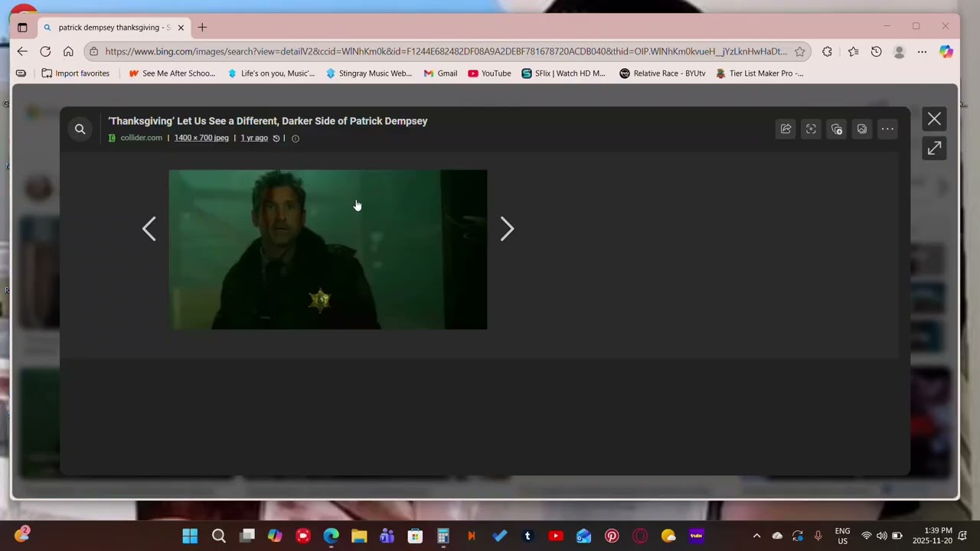The image size is (980, 551).
Task: Open the taskbar volume control
Action: [881, 536]
